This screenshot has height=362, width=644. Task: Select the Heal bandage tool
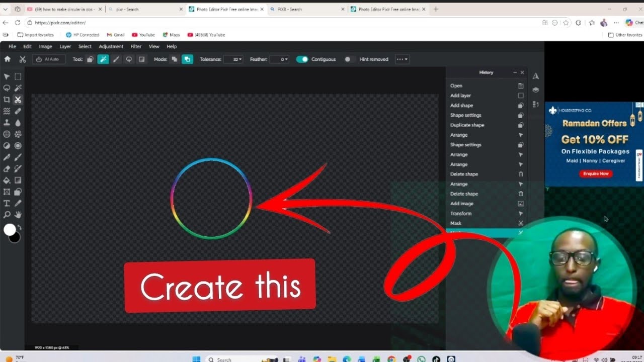(x=18, y=111)
